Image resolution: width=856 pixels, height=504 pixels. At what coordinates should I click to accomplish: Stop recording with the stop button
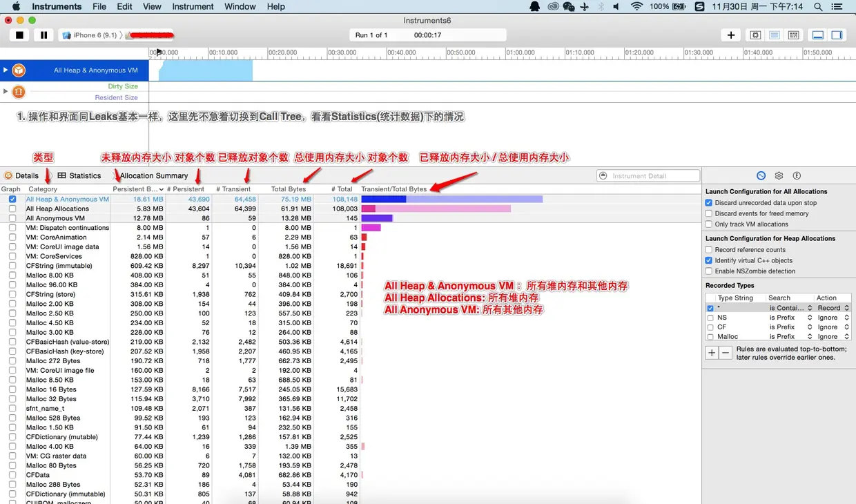20,35
